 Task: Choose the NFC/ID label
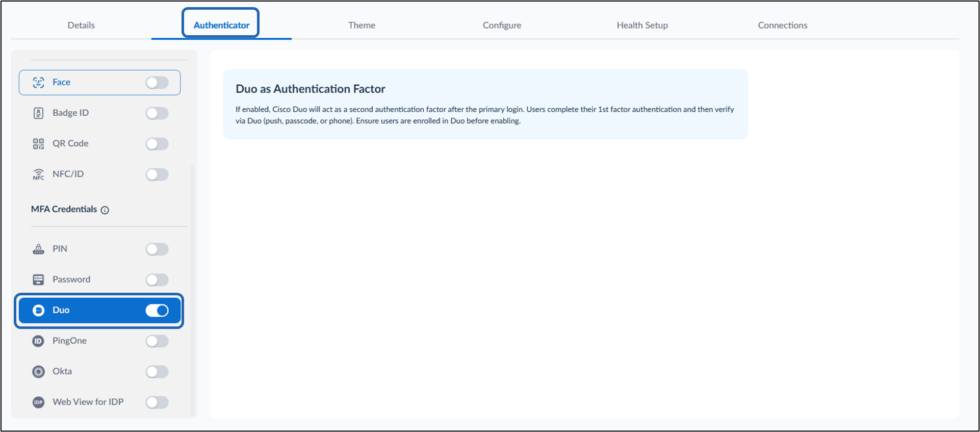tap(68, 174)
